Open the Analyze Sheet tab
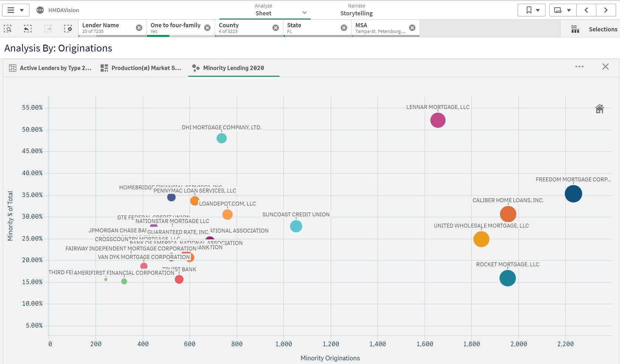 click(x=263, y=10)
